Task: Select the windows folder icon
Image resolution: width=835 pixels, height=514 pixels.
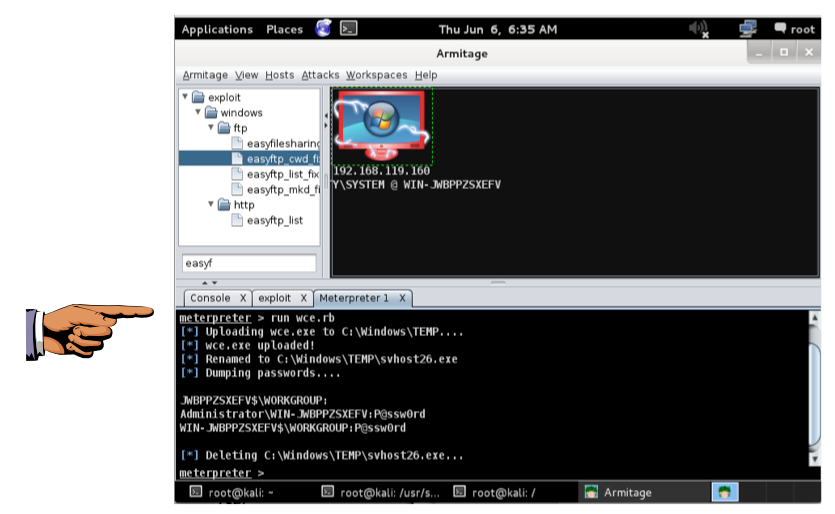Action: coord(211,112)
